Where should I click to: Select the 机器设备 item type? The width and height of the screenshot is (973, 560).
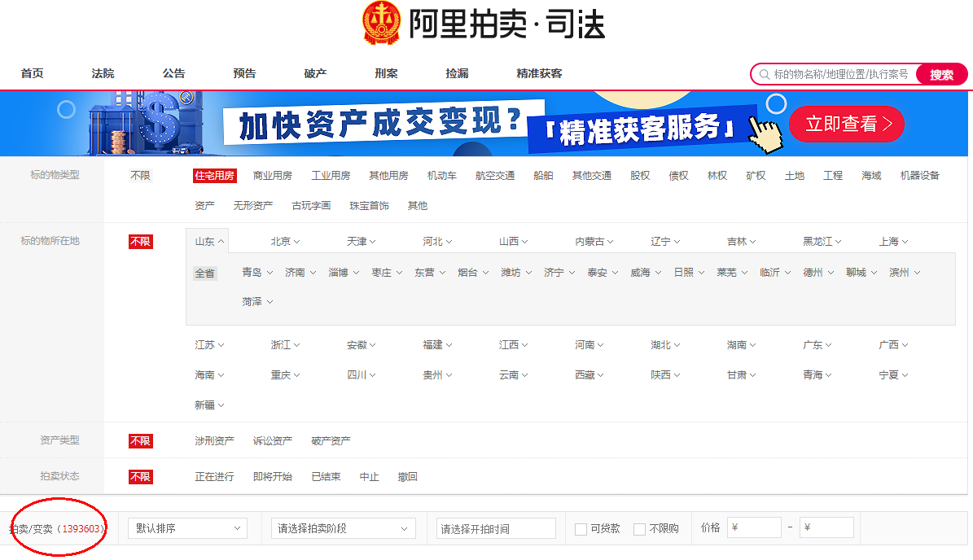point(919,176)
